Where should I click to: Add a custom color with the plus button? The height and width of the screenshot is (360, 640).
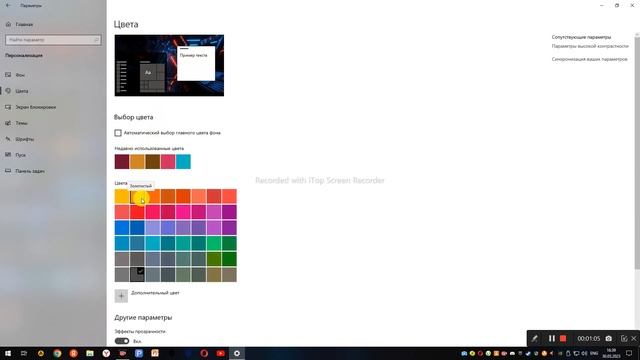click(121, 296)
